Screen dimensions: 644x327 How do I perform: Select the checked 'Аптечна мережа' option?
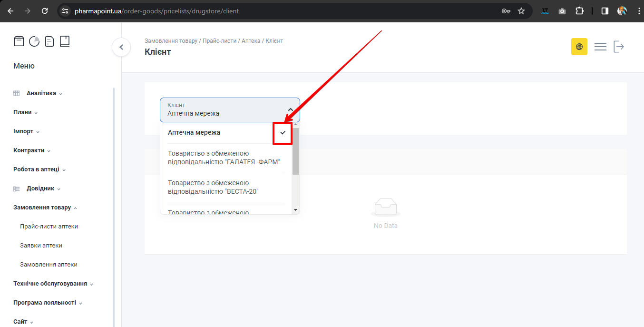click(194, 132)
